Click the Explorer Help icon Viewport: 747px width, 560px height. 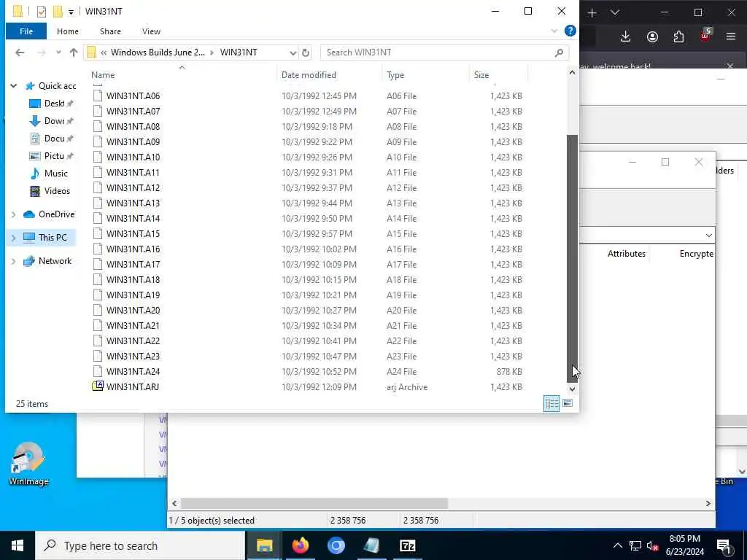[x=570, y=31]
